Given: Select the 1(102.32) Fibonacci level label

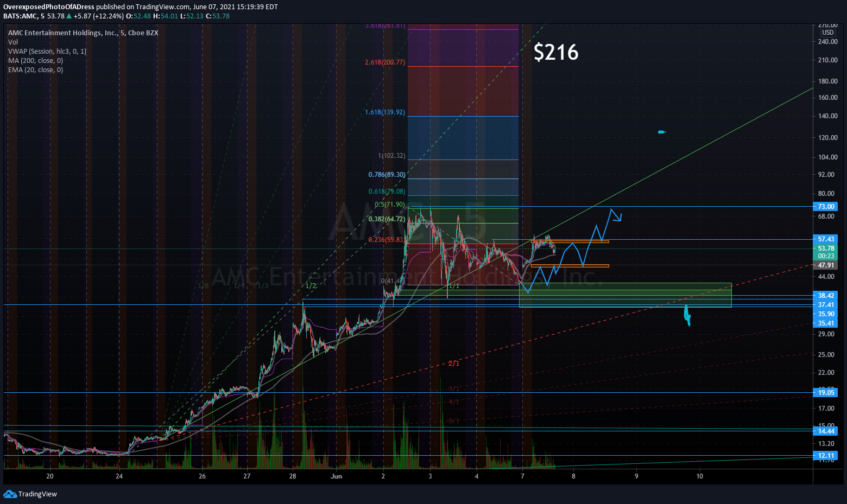Looking at the screenshot, I should (x=391, y=156).
